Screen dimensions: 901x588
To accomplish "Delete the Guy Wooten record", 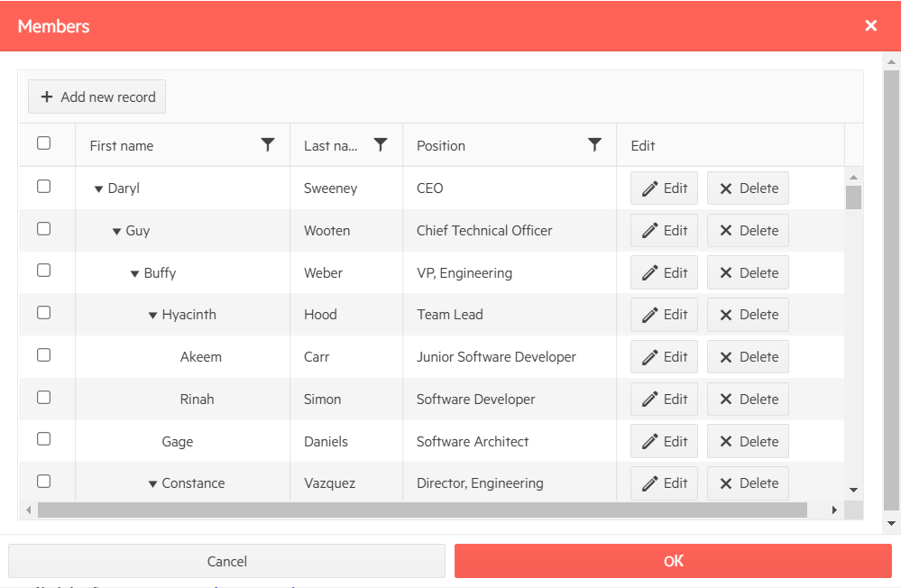I will tap(748, 230).
